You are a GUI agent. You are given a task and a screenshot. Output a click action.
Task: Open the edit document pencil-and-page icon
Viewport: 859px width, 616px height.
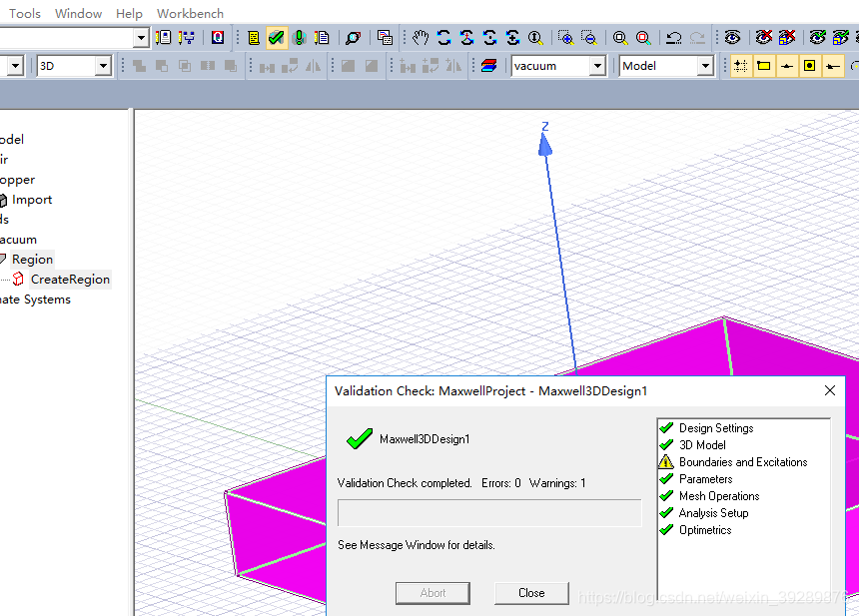[x=322, y=38]
